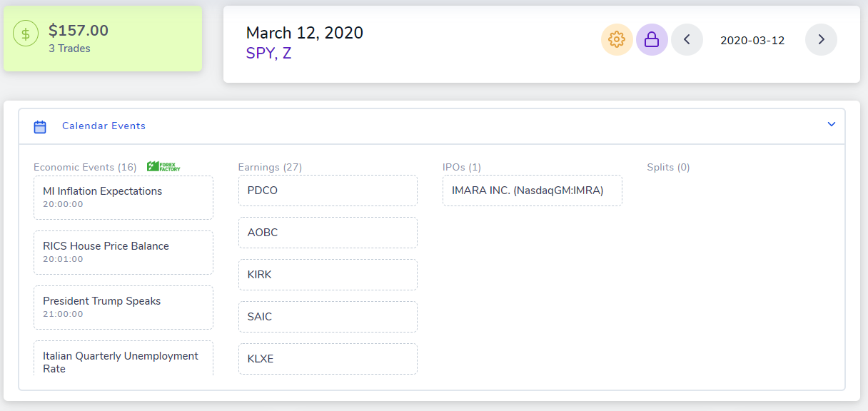868x411 pixels.
Task: Click the green dollar sign icon
Action: pyautogui.click(x=26, y=34)
